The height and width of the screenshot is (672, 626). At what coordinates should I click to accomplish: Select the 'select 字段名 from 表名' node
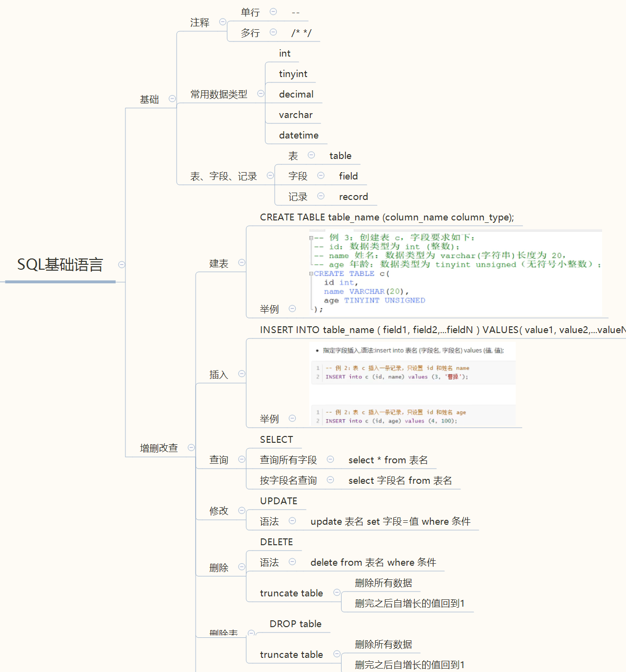[400, 480]
